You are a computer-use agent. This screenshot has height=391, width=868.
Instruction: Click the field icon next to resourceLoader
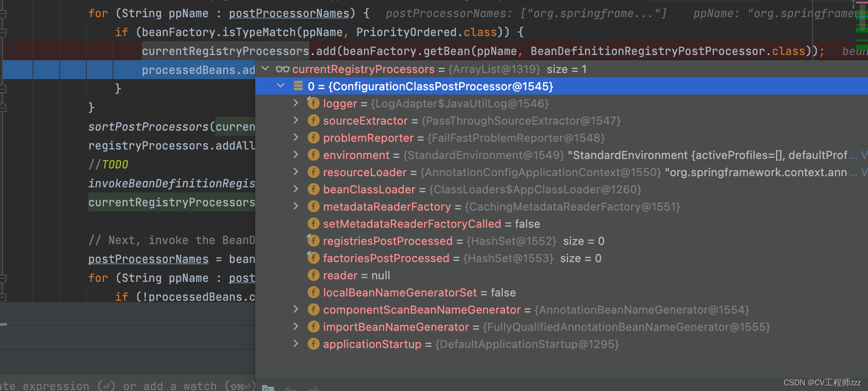[313, 172]
